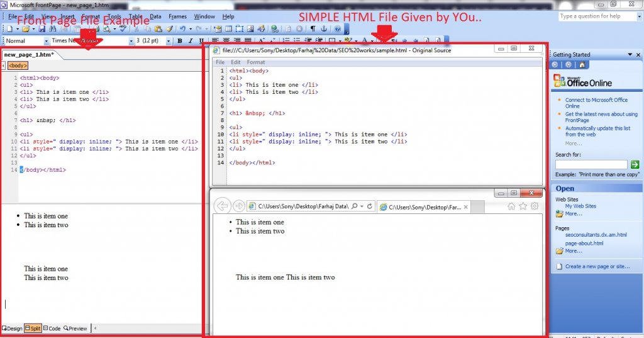Click the Undo arrow icon
The image size is (644, 338).
(182, 29)
